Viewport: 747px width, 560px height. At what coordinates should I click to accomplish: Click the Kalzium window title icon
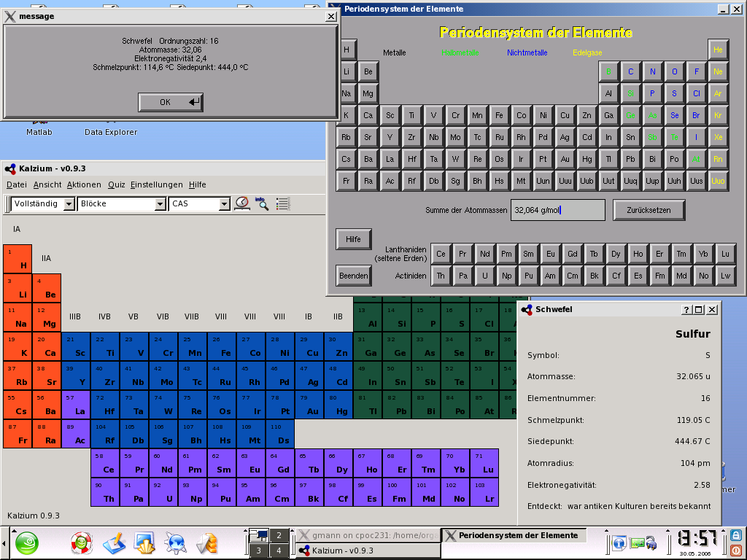click(10, 168)
